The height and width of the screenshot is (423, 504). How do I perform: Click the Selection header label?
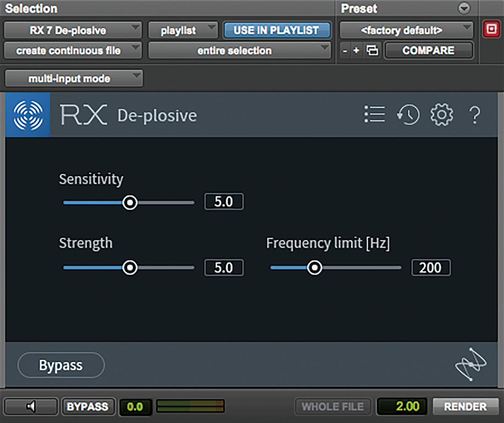[x=31, y=9]
